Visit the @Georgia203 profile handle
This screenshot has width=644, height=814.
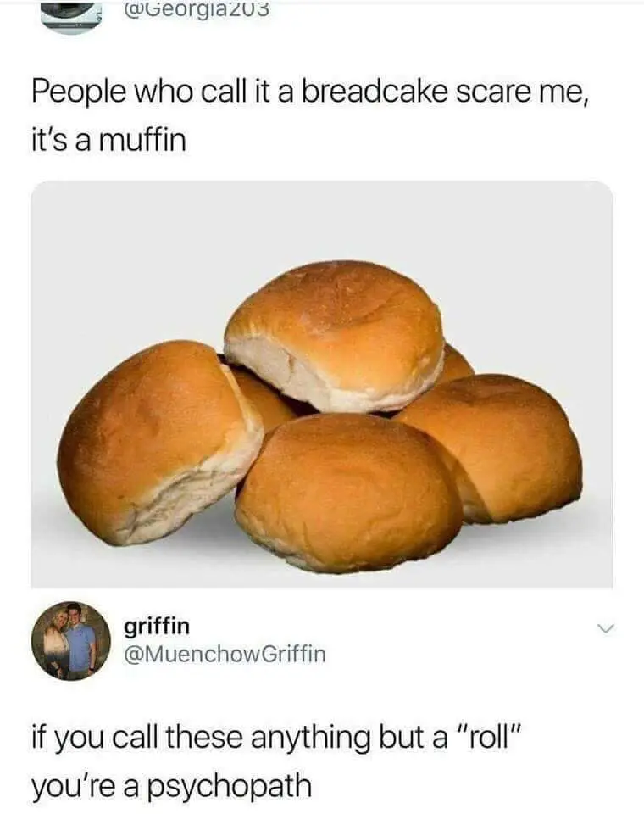click(197, 8)
